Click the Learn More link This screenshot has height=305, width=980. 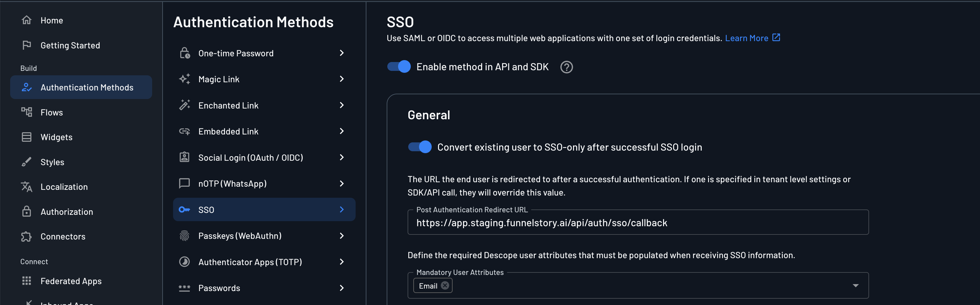click(x=747, y=38)
